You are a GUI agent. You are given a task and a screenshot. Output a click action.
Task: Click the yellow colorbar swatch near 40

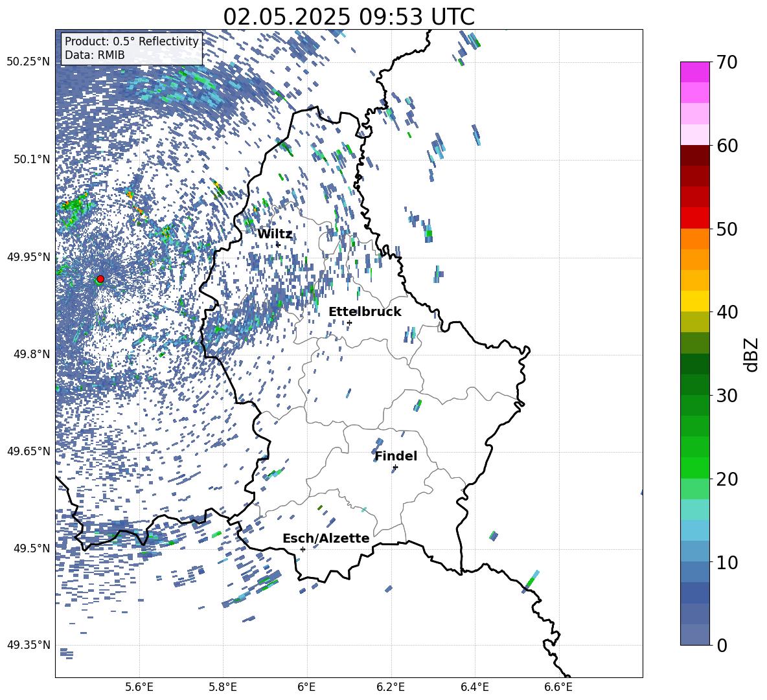694,301
